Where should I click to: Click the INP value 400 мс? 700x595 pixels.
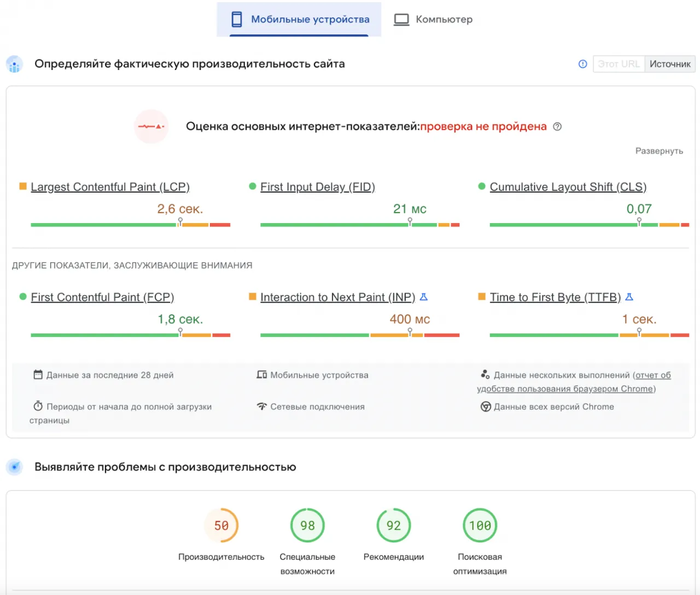tap(410, 319)
